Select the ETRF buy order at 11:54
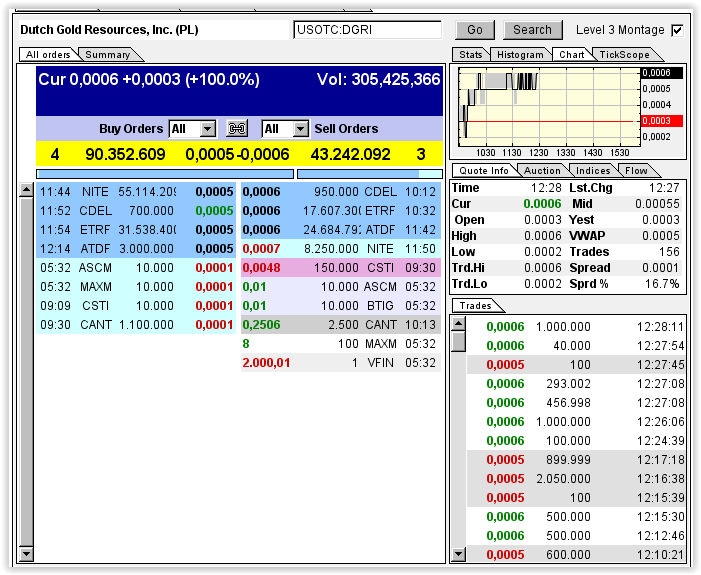This screenshot has width=701, height=575. tap(136, 230)
